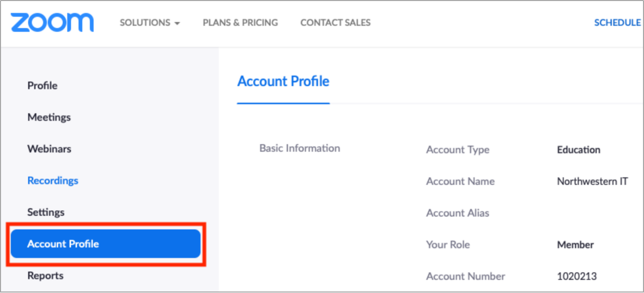Select the Northwestern IT account name
The width and height of the screenshot is (644, 293).
click(592, 181)
